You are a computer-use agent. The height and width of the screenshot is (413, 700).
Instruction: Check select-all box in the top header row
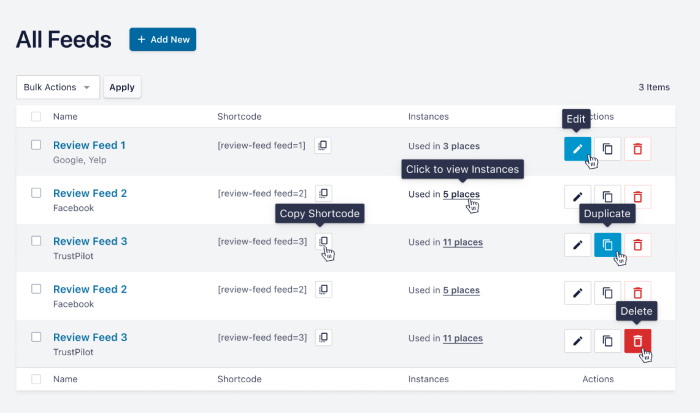point(36,117)
